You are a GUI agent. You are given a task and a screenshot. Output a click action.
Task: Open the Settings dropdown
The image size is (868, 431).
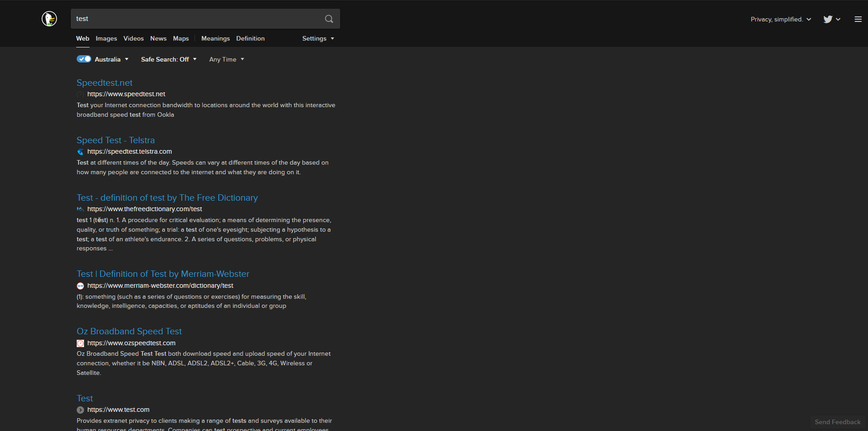318,38
